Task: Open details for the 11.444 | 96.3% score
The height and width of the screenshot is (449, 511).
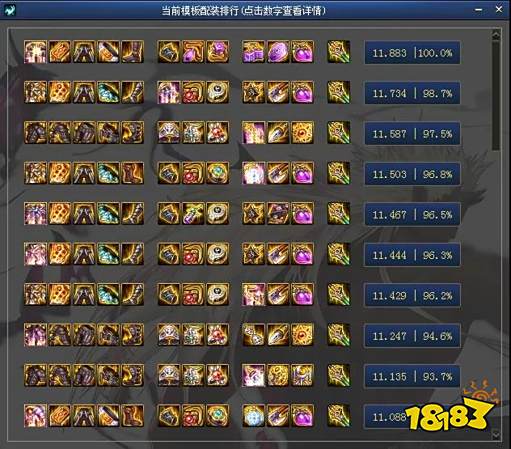Action: [412, 255]
